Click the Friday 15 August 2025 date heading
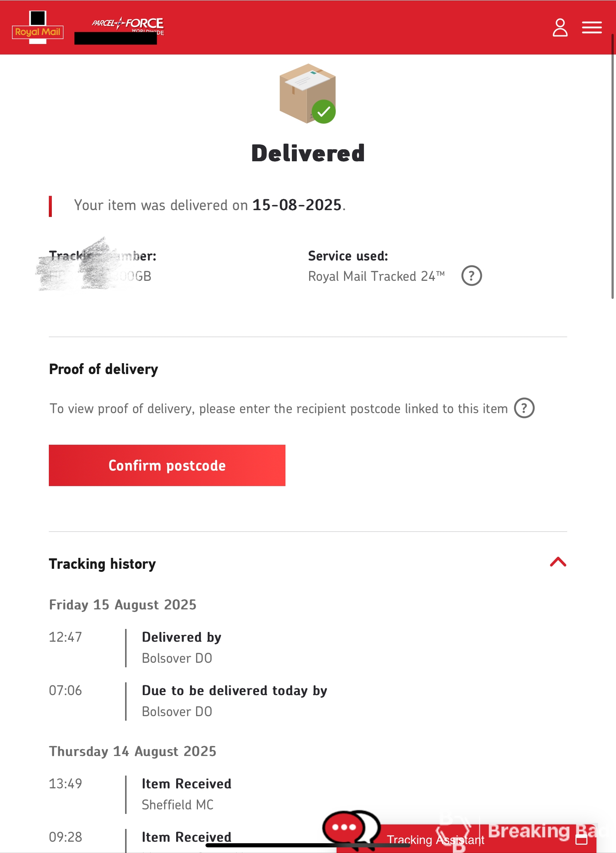This screenshot has width=616, height=853. tap(122, 605)
